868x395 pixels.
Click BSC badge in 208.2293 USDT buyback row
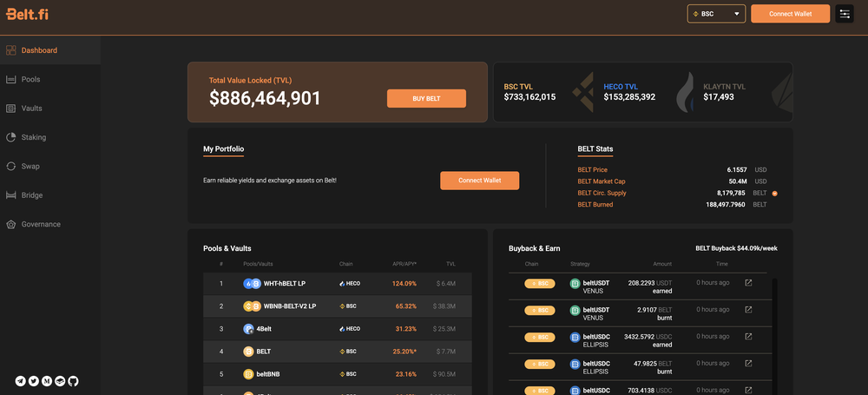pos(540,284)
